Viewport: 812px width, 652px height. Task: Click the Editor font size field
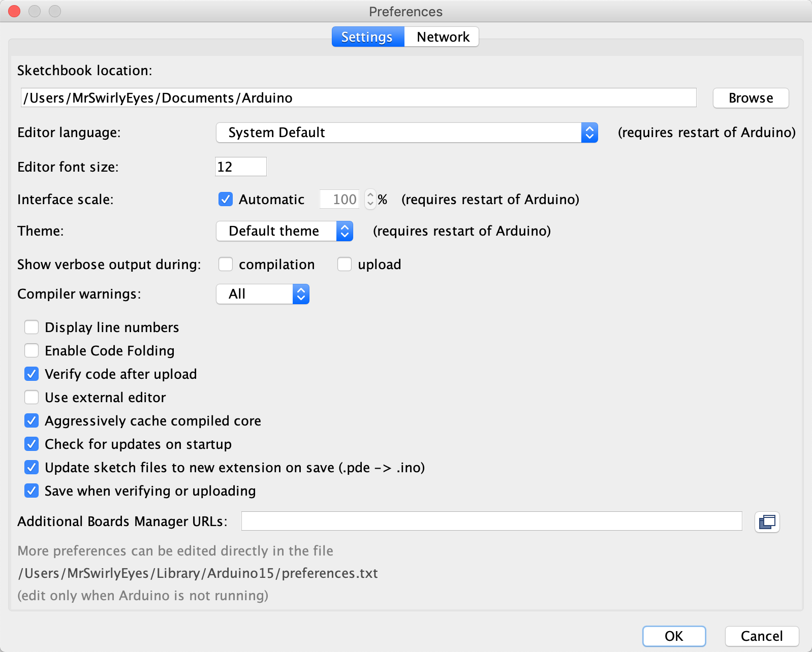(x=241, y=167)
